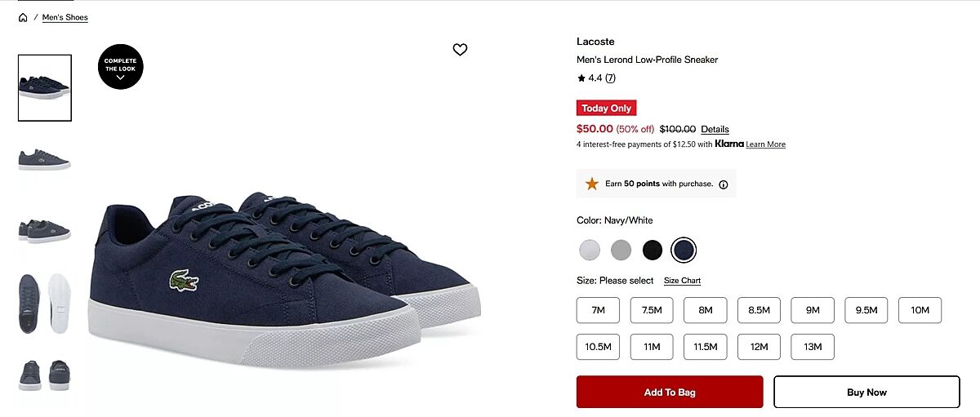
Task: Click the home icon in breadcrumb
Action: 23,17
